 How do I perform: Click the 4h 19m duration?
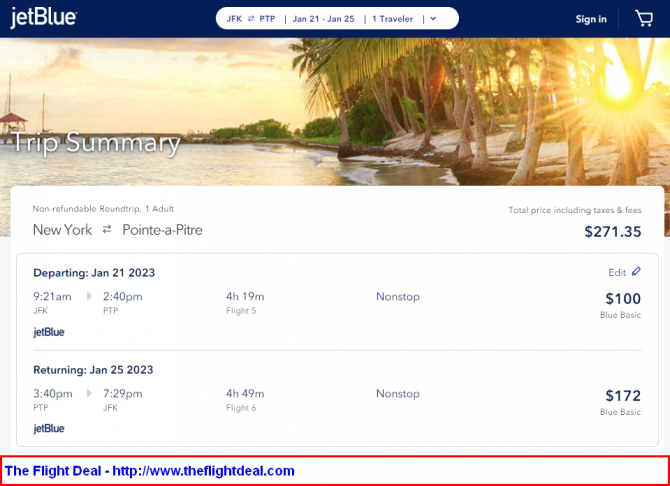[245, 297]
